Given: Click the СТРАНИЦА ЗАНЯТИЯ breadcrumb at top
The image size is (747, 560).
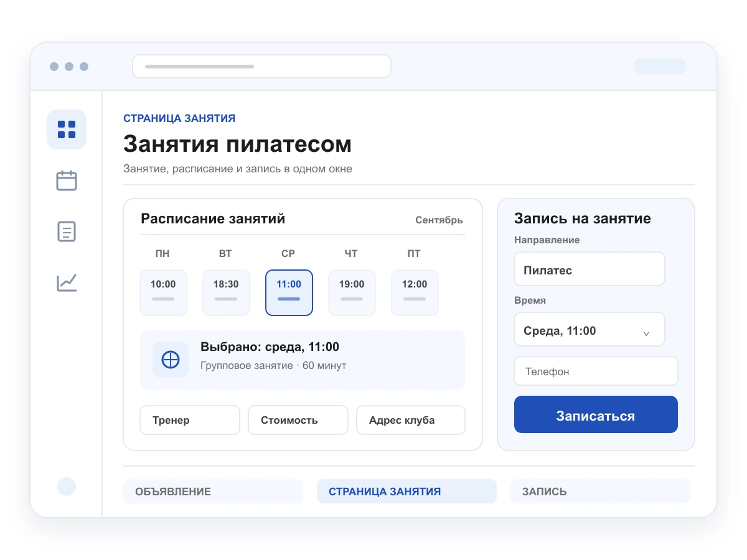Looking at the screenshot, I should pos(179,118).
